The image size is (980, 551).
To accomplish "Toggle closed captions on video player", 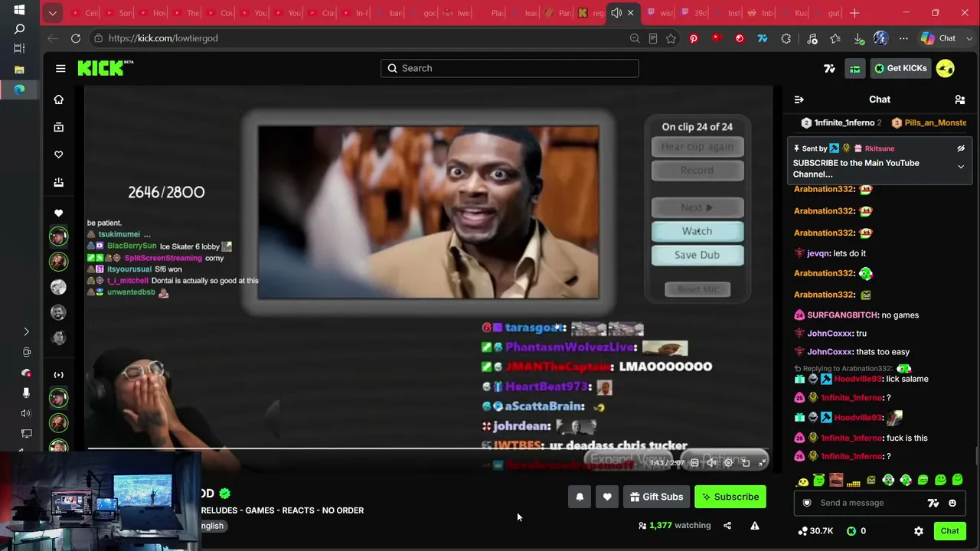I will pos(694,462).
